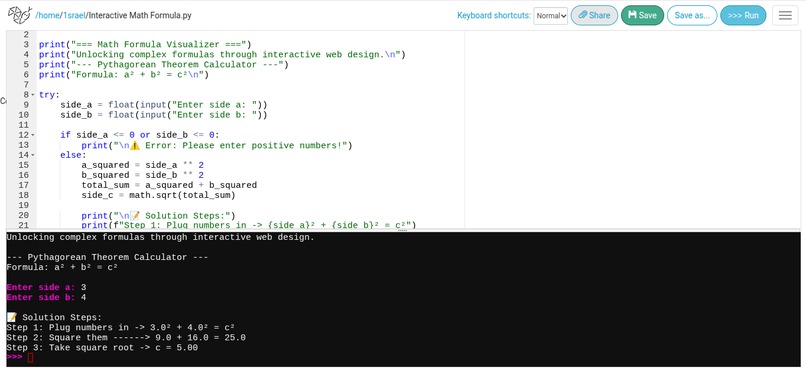Click console line 'Enter side a: 3'

46,287
